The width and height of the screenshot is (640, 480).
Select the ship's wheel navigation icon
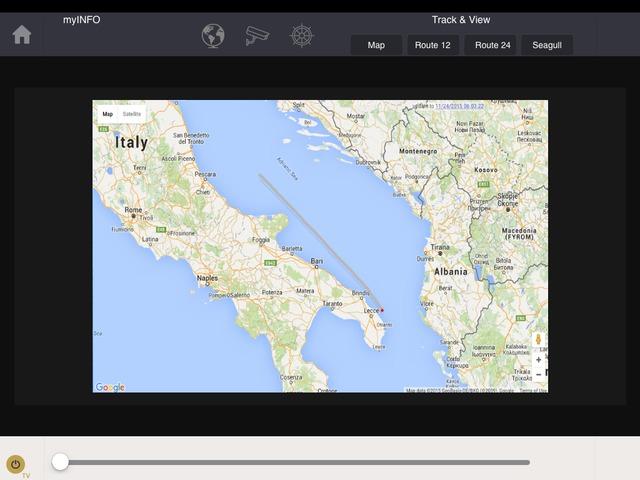click(x=302, y=36)
